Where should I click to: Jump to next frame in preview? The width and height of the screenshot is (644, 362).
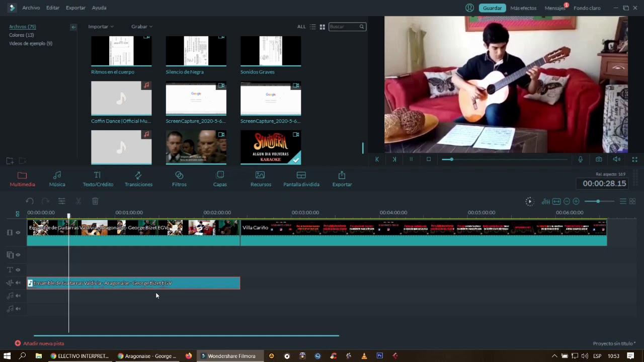pos(394,159)
